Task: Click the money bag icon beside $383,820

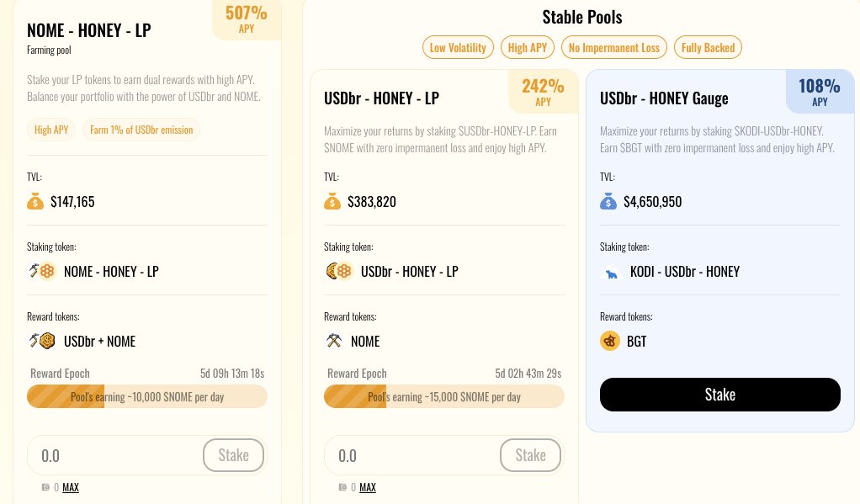Action: coord(332,202)
